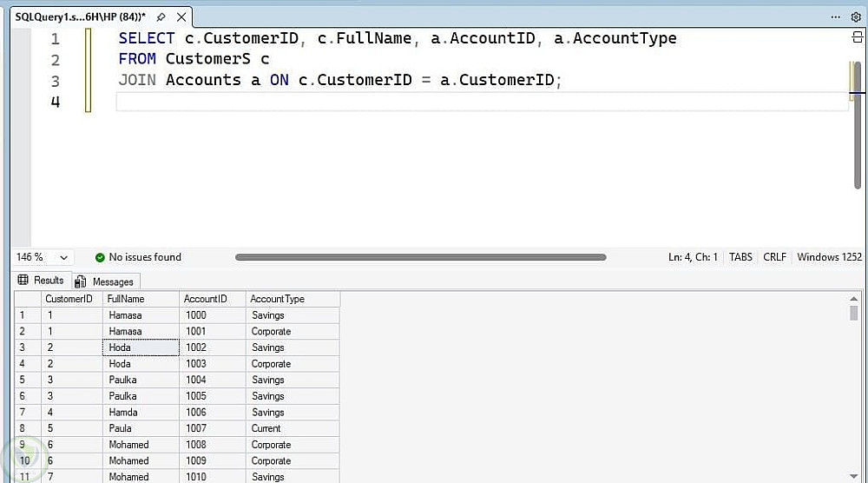Close the SQLQuery1 query tab
Image resolution: width=868 pixels, height=483 pixels.
click(x=181, y=17)
